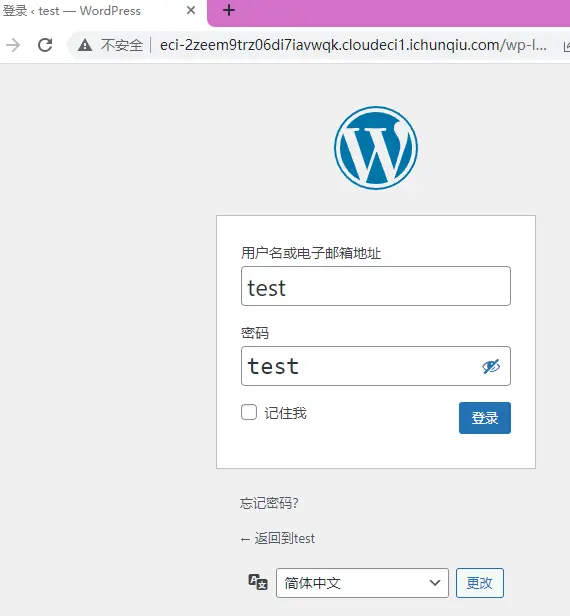Reload the page with the refresh icon
The image size is (570, 616).
[45, 45]
